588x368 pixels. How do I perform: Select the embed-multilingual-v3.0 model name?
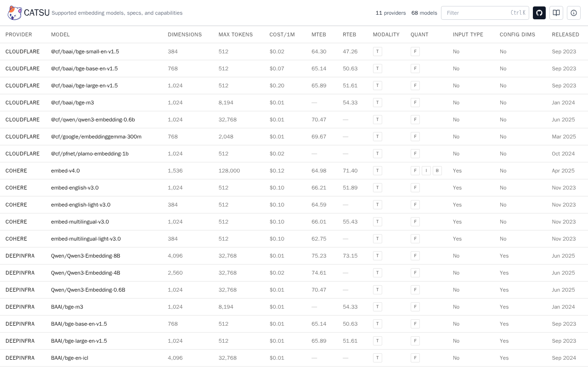pyautogui.click(x=80, y=222)
